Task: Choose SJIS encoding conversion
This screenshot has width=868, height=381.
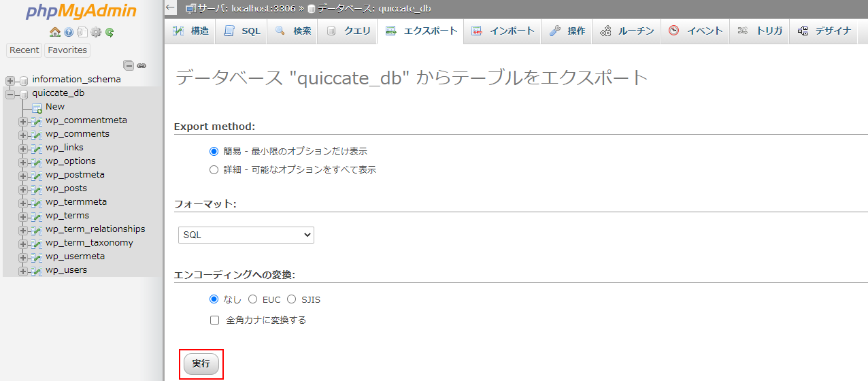Action: coord(292,299)
